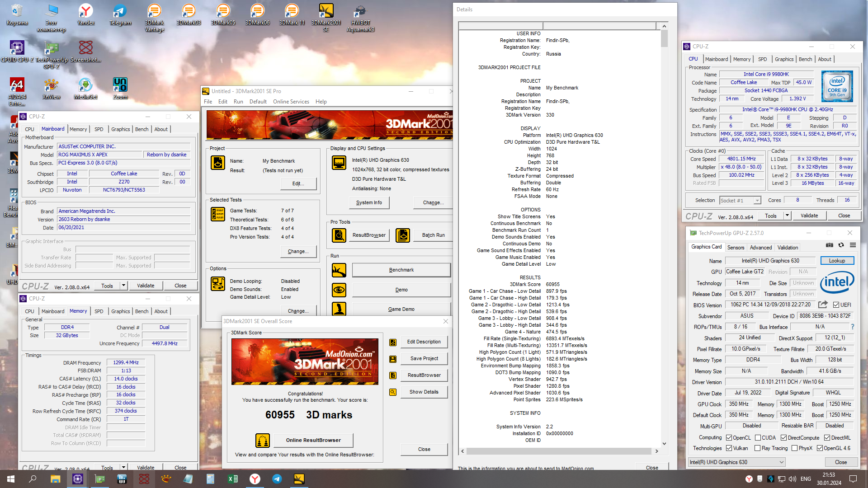The height and width of the screenshot is (488, 868).
Task: Open SPD tab in CPU-Z Memory window
Action: pyautogui.click(x=99, y=311)
